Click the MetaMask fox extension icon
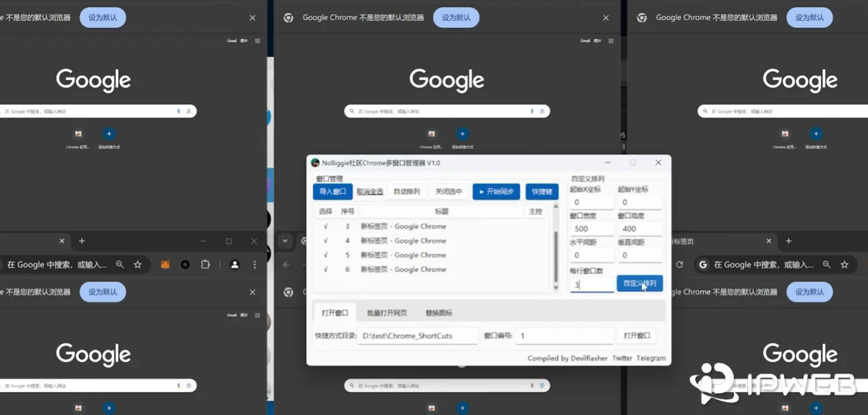The image size is (868, 415). coord(165,263)
